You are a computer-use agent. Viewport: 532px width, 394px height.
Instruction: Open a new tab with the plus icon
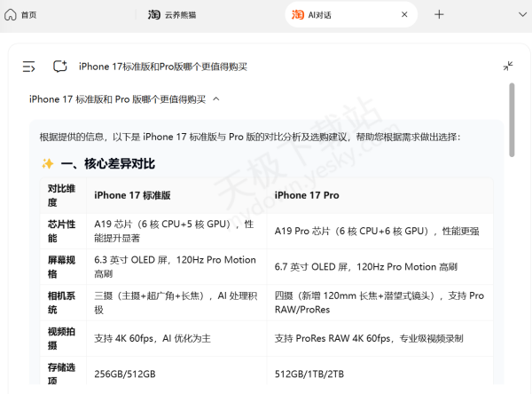(x=439, y=14)
